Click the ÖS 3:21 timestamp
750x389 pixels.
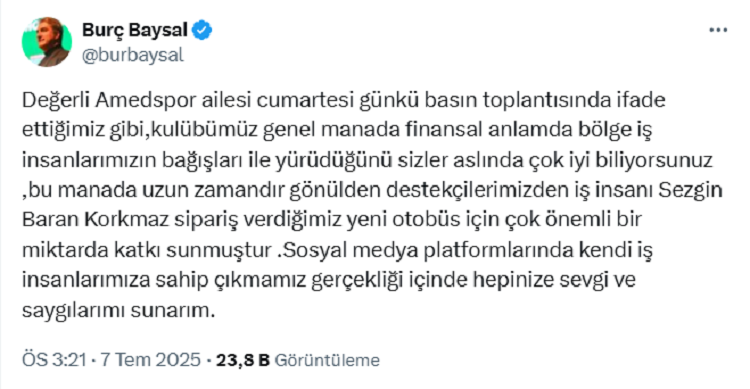click(54, 359)
